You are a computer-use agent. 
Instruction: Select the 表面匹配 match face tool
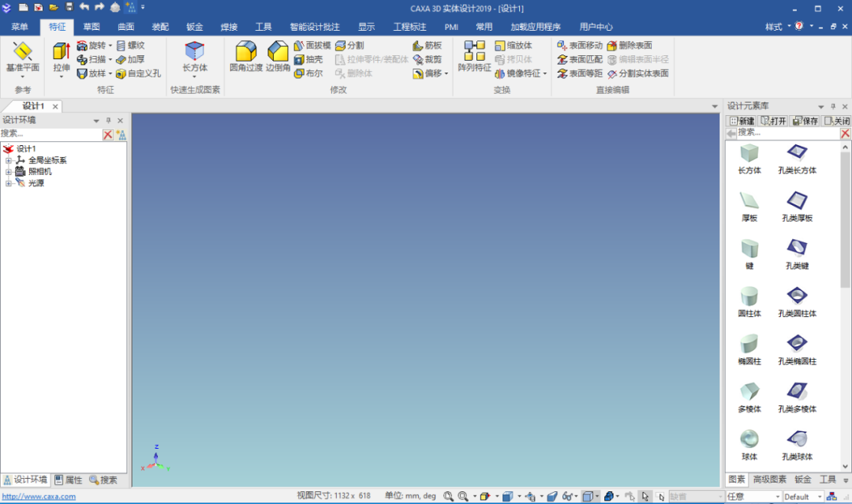pos(579,59)
